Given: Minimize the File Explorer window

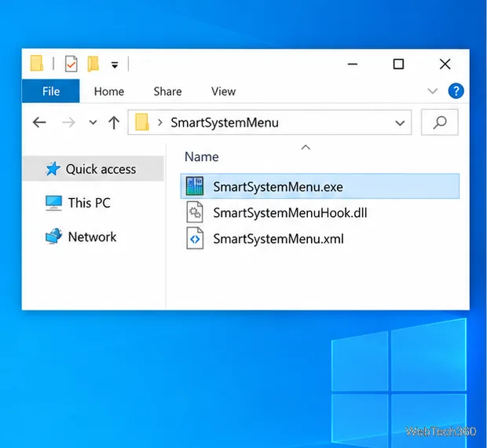Looking at the screenshot, I should tap(353, 64).
